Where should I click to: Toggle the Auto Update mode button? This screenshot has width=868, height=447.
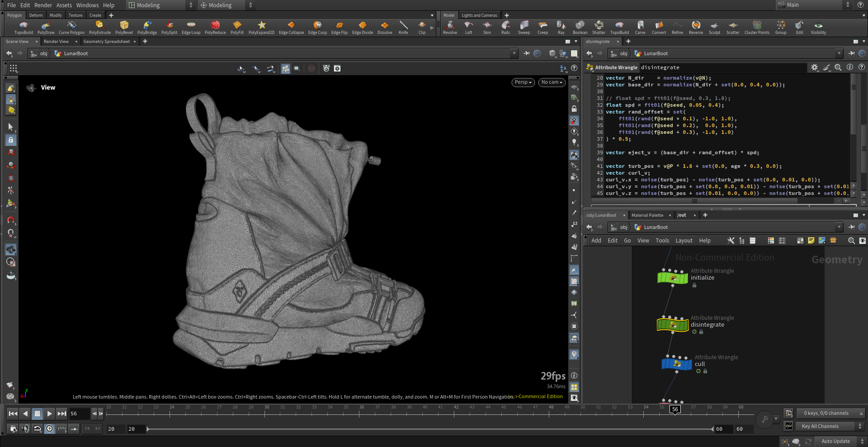835,441
